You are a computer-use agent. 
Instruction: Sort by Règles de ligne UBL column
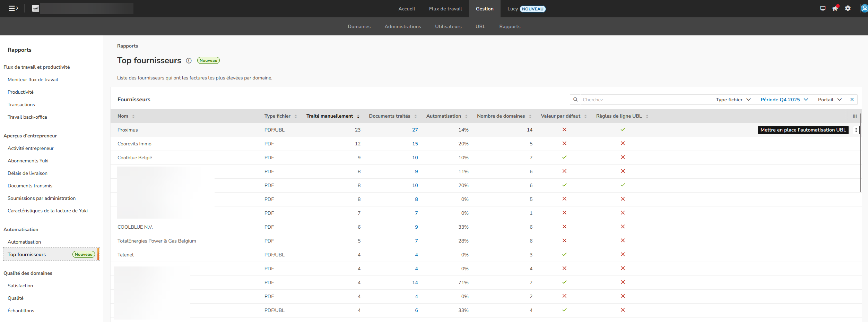[622, 116]
